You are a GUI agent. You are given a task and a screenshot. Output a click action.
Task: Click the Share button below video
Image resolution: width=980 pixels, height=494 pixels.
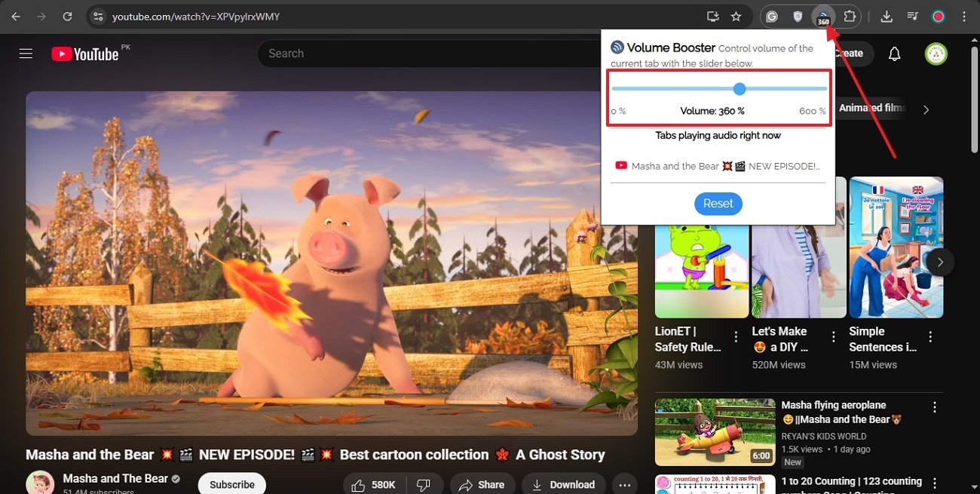[x=482, y=484]
